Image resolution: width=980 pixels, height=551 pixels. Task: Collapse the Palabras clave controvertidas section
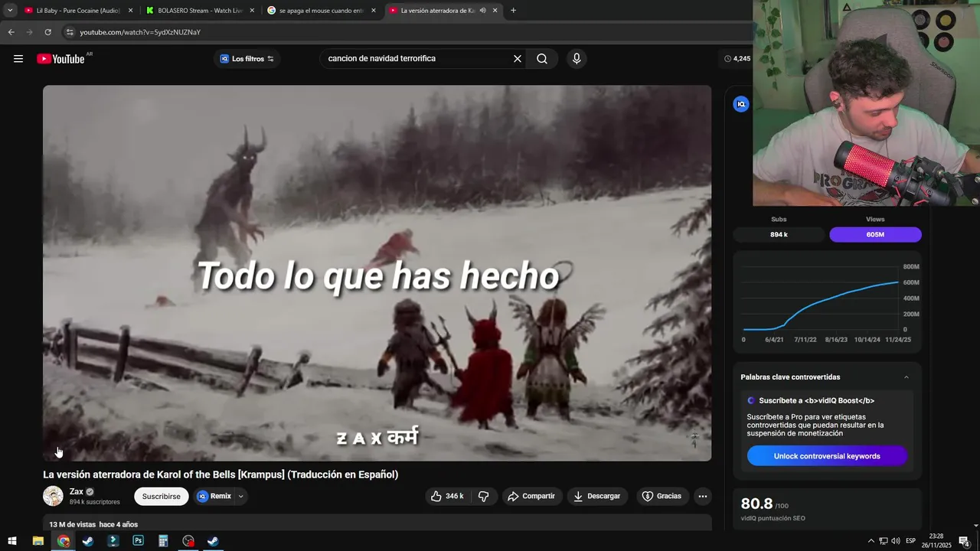(906, 377)
